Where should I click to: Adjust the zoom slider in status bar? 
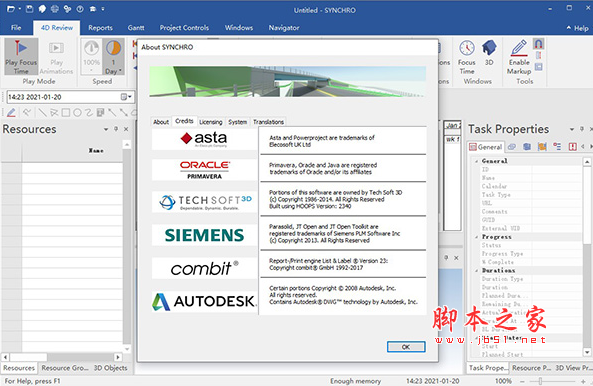540,381
